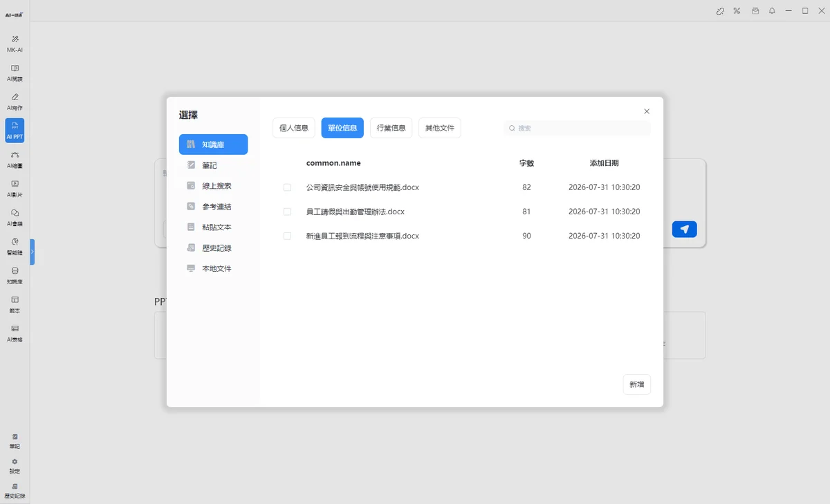Click file name 公司資訊安全與帳號使用規範.docx

(362, 187)
